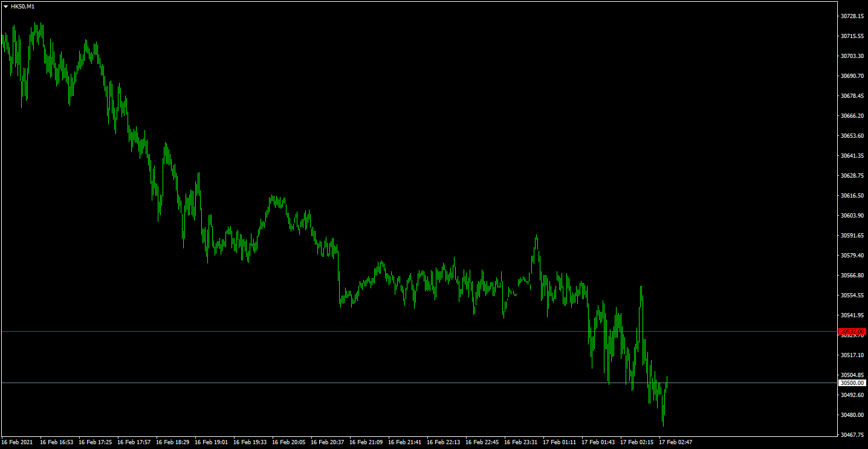The image size is (868, 449).
Task: Click the 16 Feb 16:53 time label
Action: coord(56,442)
